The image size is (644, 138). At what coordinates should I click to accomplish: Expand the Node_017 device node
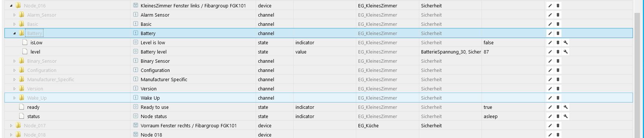(11, 125)
